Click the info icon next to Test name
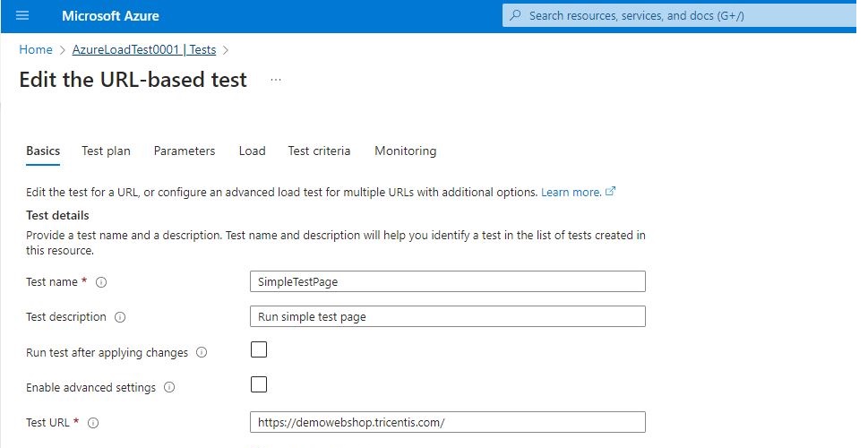 (x=101, y=282)
